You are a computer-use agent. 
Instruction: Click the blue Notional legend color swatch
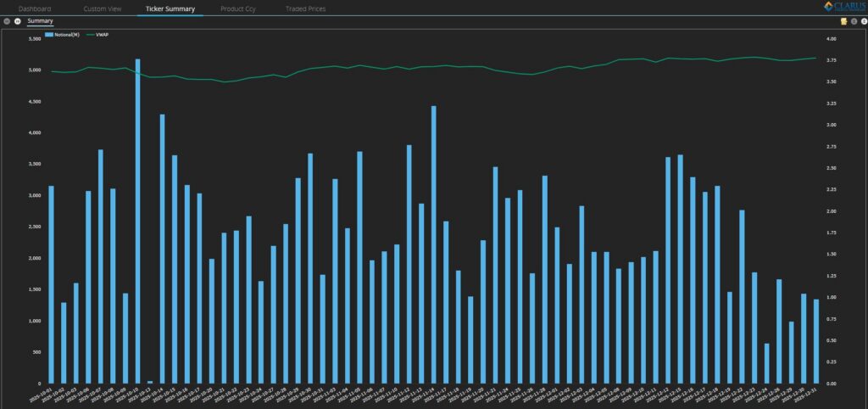49,34
